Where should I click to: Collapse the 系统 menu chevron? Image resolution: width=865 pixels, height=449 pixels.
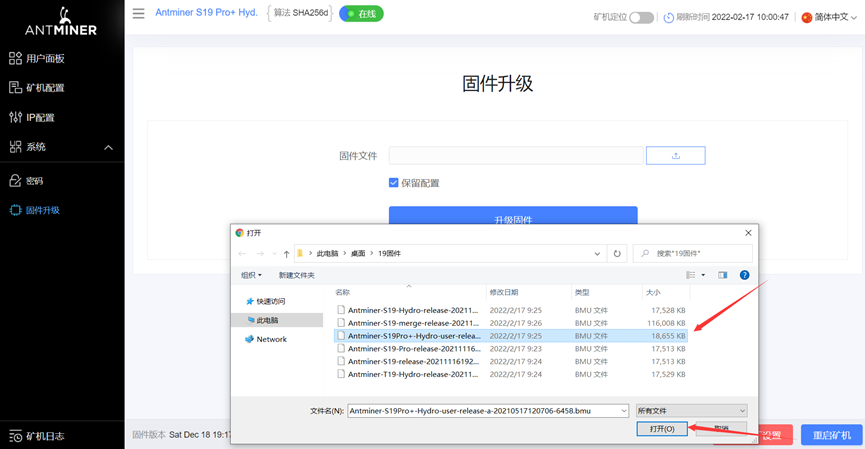109,147
